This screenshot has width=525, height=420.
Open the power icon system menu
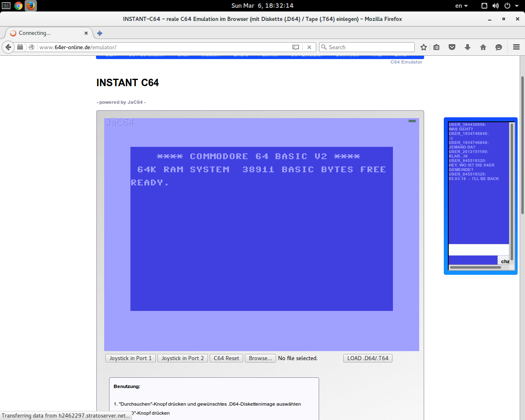coord(507,6)
